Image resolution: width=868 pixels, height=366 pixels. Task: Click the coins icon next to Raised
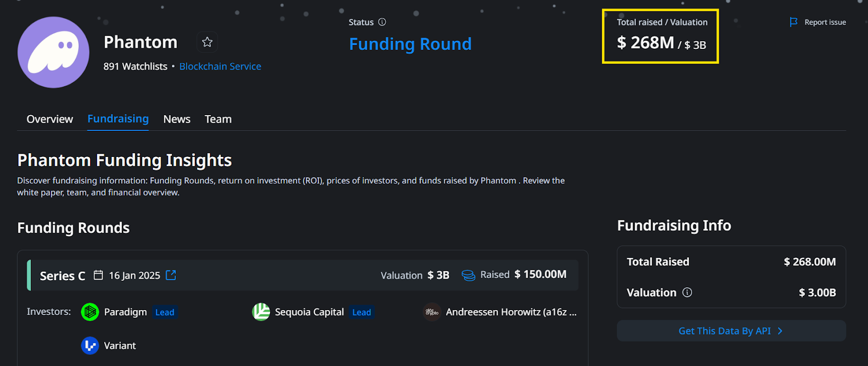pyautogui.click(x=468, y=275)
